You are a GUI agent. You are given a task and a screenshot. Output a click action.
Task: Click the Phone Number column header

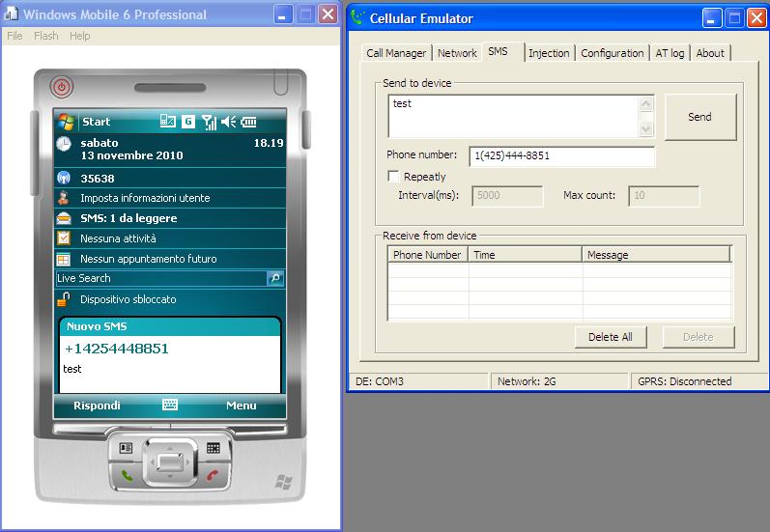coord(427,255)
